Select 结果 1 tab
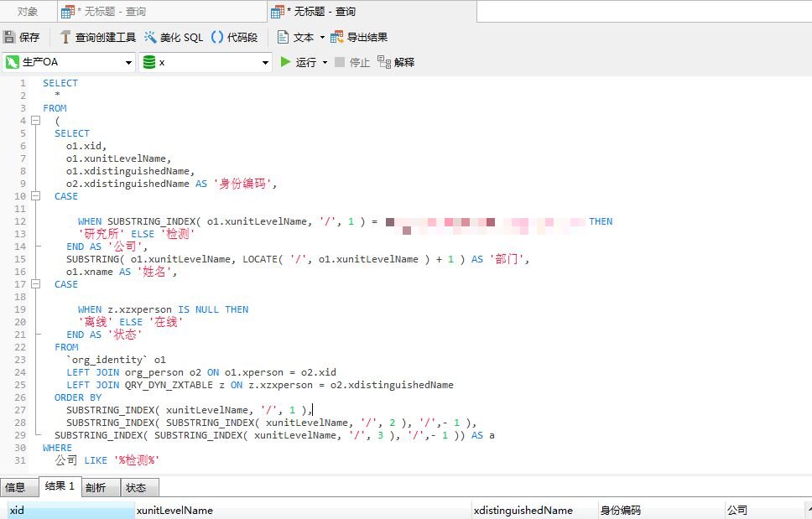This screenshot has width=812, height=519. point(60,486)
